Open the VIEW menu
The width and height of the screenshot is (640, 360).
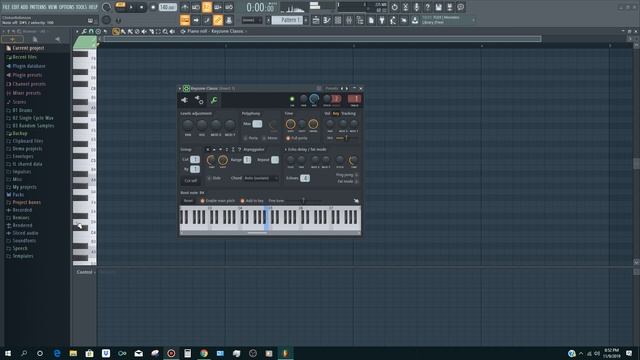click(x=53, y=7)
